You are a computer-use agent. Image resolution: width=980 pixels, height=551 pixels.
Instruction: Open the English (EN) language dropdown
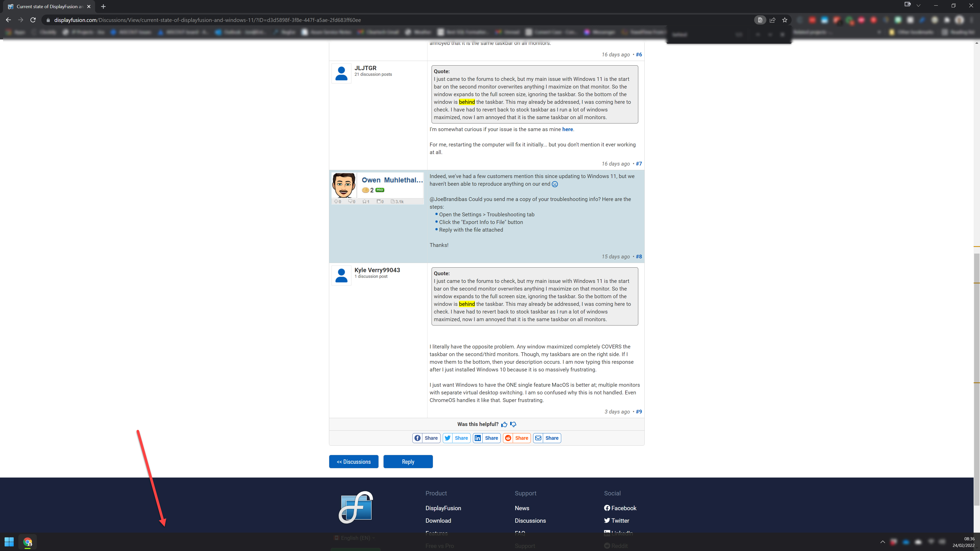[355, 538]
